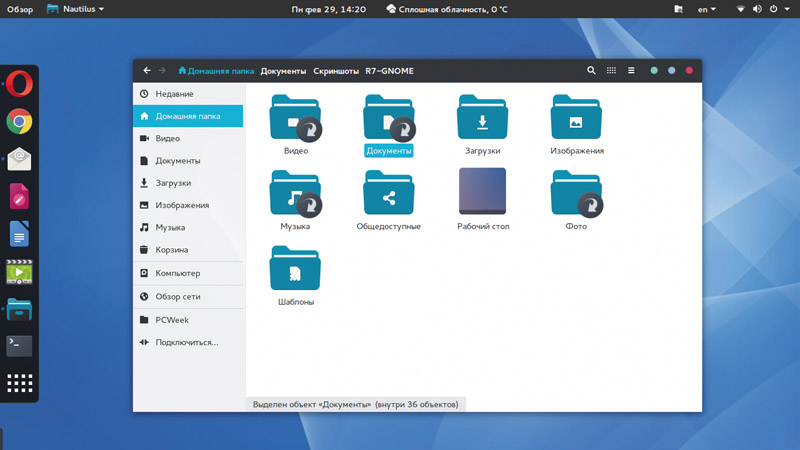Viewport: 800px width, 450px height.
Task: Open search with the magnifier icon
Action: [591, 70]
